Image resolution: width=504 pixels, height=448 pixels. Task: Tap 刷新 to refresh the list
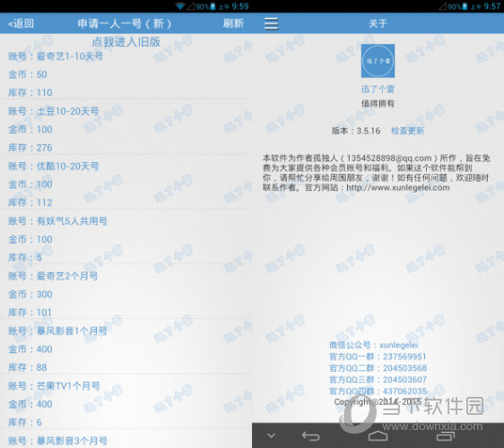click(233, 23)
